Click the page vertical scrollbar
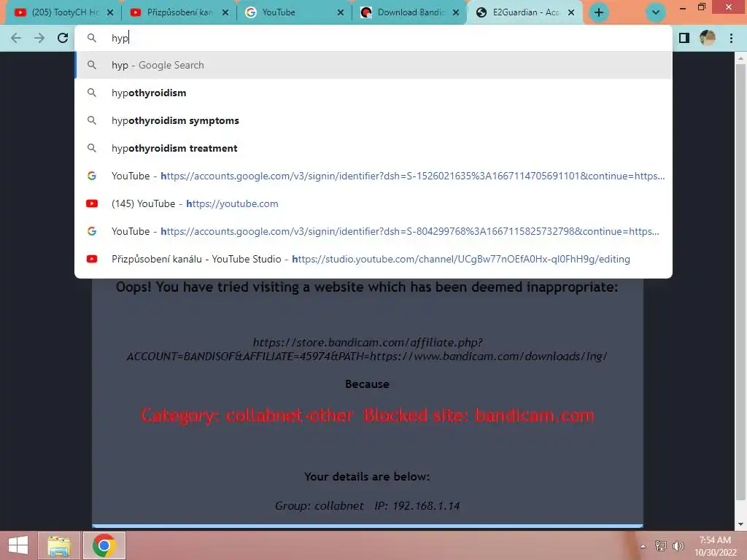Viewport: 747px width, 560px height. click(x=740, y=281)
